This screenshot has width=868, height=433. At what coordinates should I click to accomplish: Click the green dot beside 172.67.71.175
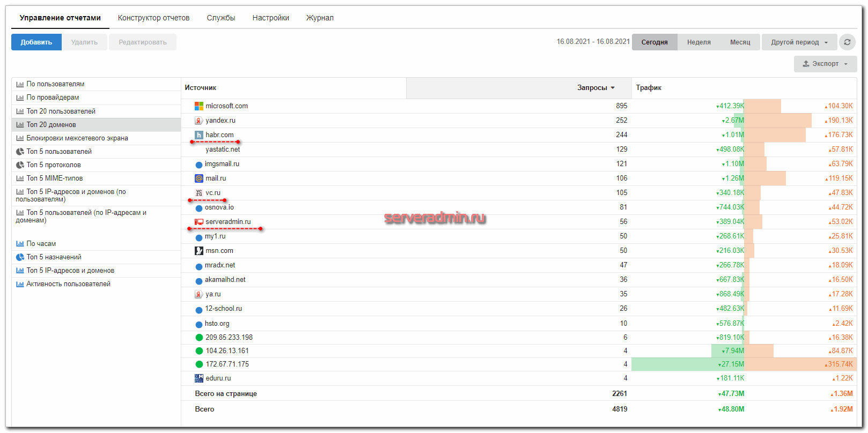[199, 364]
